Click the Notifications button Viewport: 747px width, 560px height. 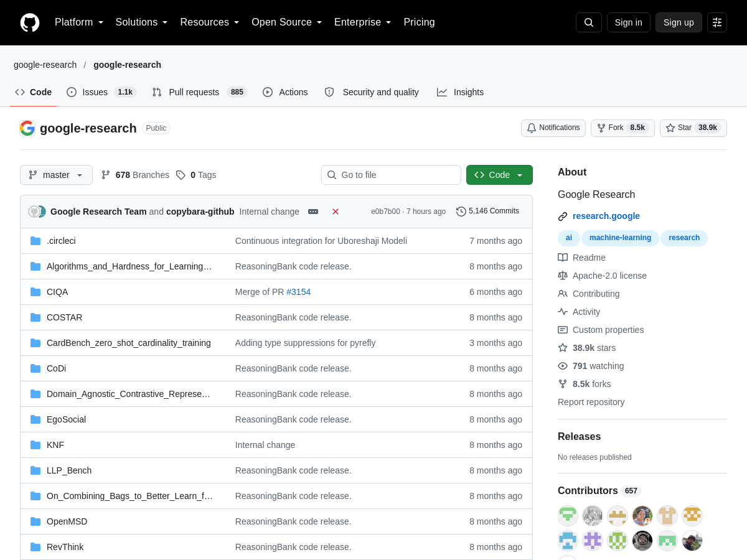point(553,128)
